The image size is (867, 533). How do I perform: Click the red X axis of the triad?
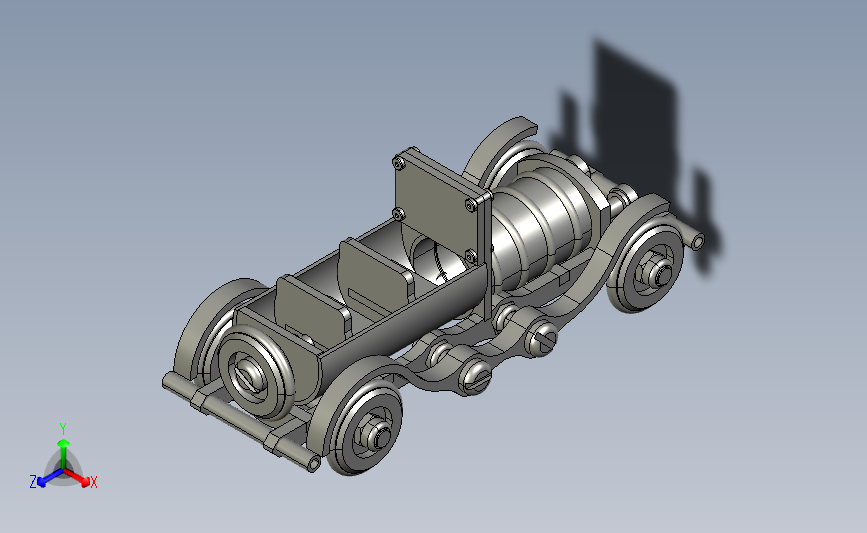pos(78,478)
